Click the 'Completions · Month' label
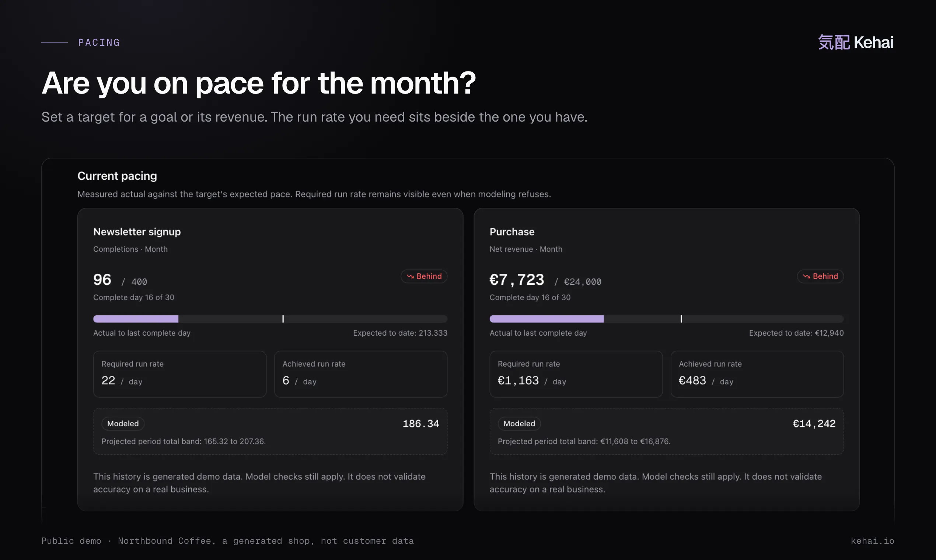The image size is (936, 560). (130, 249)
